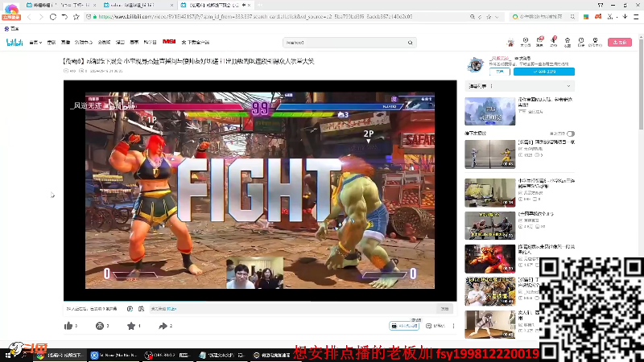
Task: Give a coin with the coin icon
Action: pyautogui.click(x=99, y=326)
